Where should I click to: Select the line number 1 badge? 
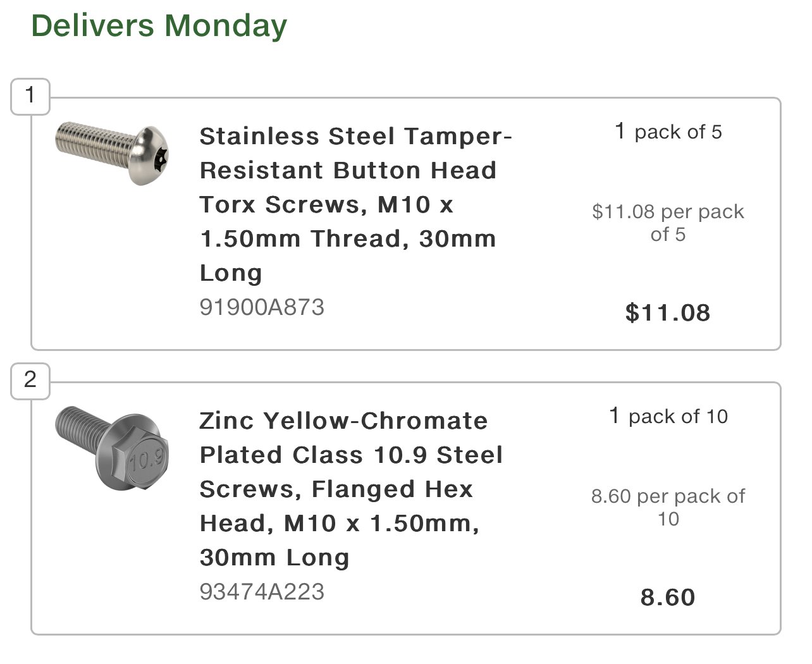coord(30,96)
